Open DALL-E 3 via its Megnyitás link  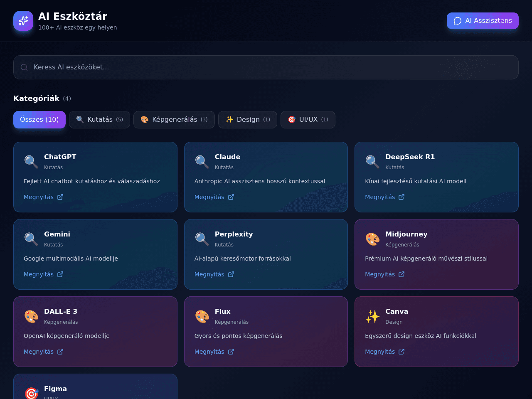[44, 352]
